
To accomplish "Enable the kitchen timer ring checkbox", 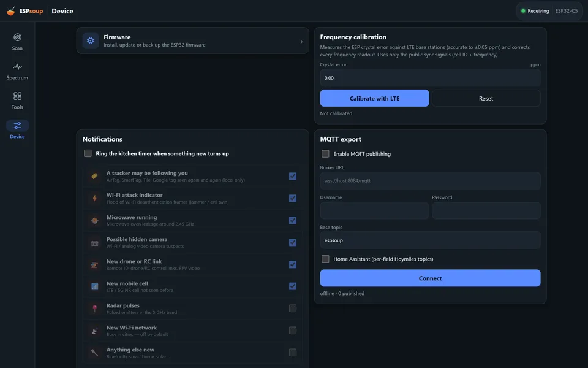I will pos(88,153).
